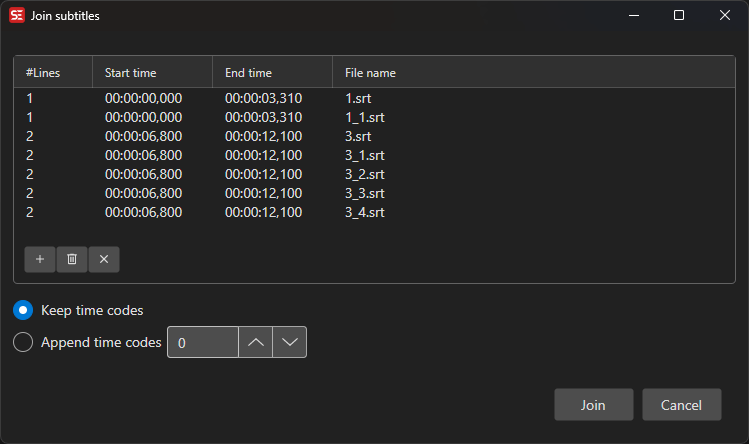The width and height of the screenshot is (749, 444).
Task: Decrease append time value with down arrow
Action: pyautogui.click(x=290, y=342)
